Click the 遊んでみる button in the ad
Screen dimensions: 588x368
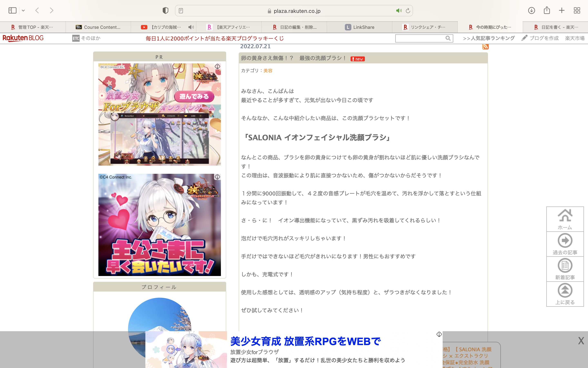pyautogui.click(x=194, y=96)
